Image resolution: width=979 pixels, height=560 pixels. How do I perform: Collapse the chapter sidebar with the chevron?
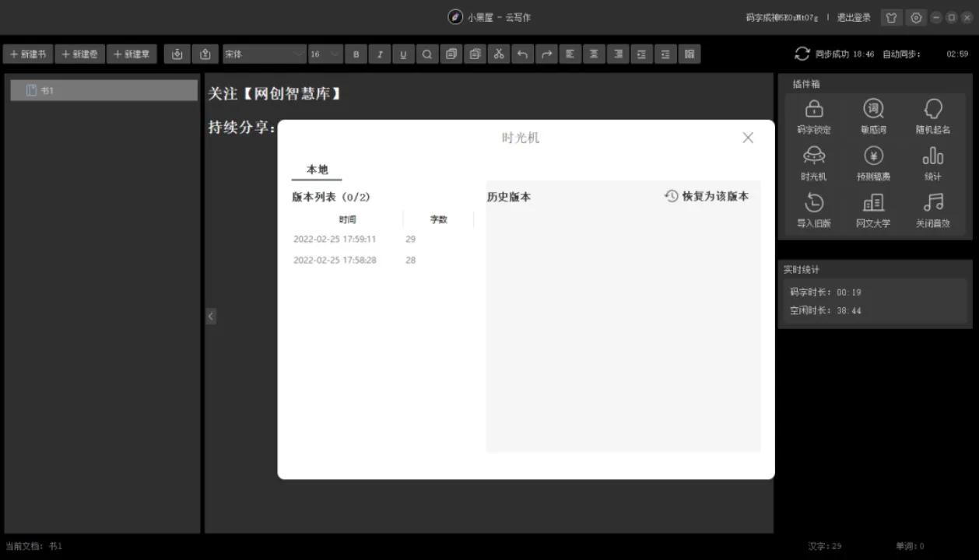pyautogui.click(x=211, y=316)
